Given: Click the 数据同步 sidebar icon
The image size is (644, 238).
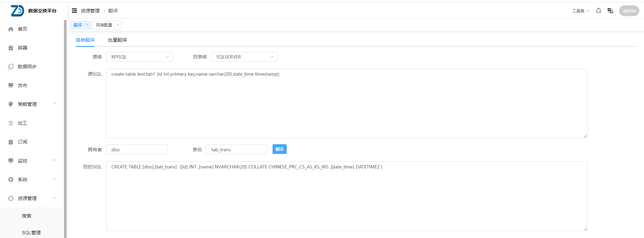Looking at the screenshot, I should (x=11, y=67).
